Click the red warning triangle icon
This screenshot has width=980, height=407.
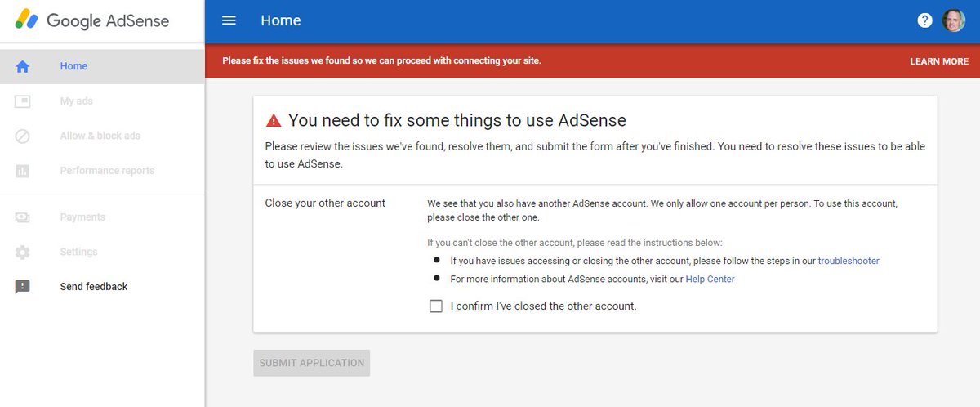coord(274,121)
